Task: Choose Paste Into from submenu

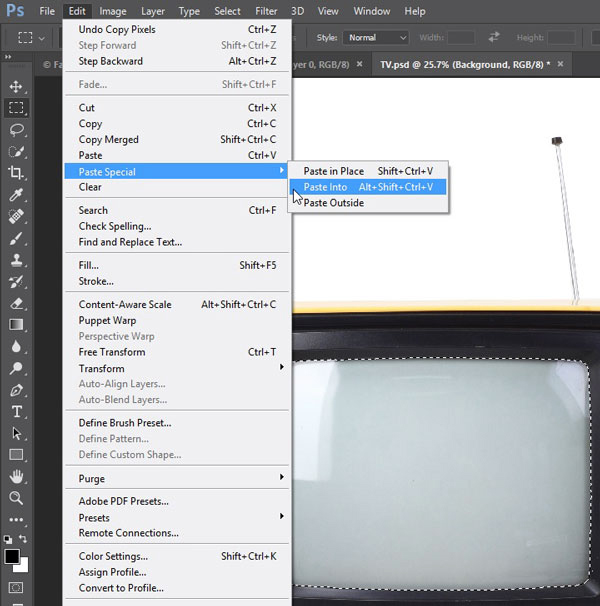Action: click(x=368, y=187)
